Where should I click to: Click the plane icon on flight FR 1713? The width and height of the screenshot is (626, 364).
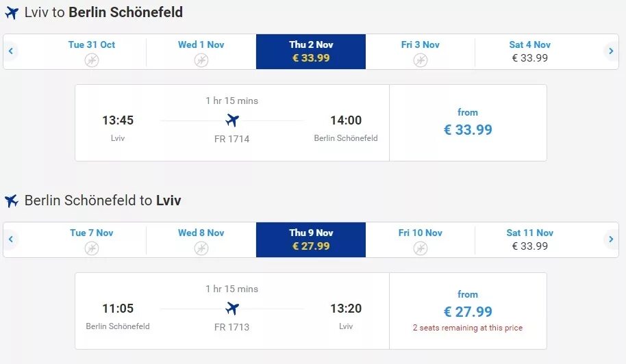tap(232, 309)
